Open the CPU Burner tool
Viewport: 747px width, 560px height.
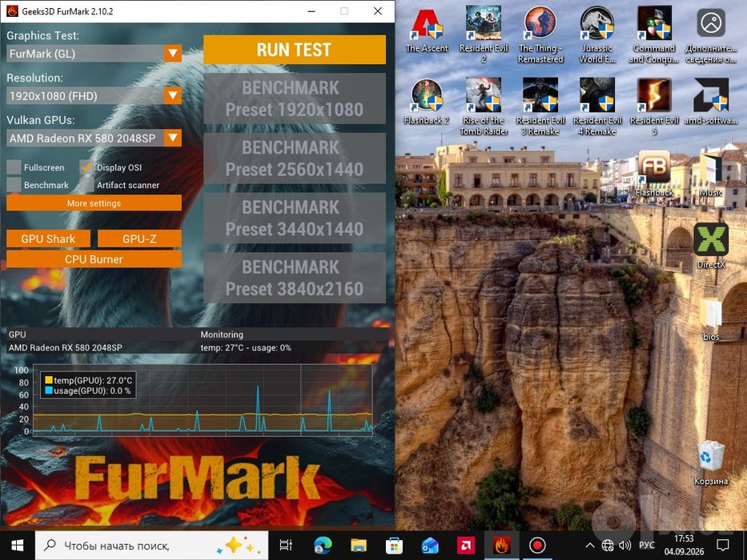94,259
